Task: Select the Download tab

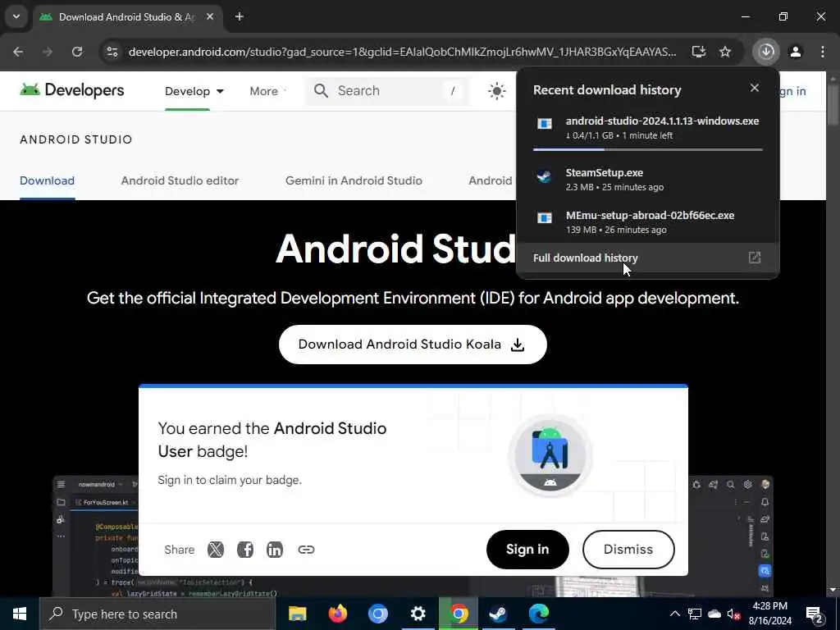Action: pyautogui.click(x=47, y=181)
